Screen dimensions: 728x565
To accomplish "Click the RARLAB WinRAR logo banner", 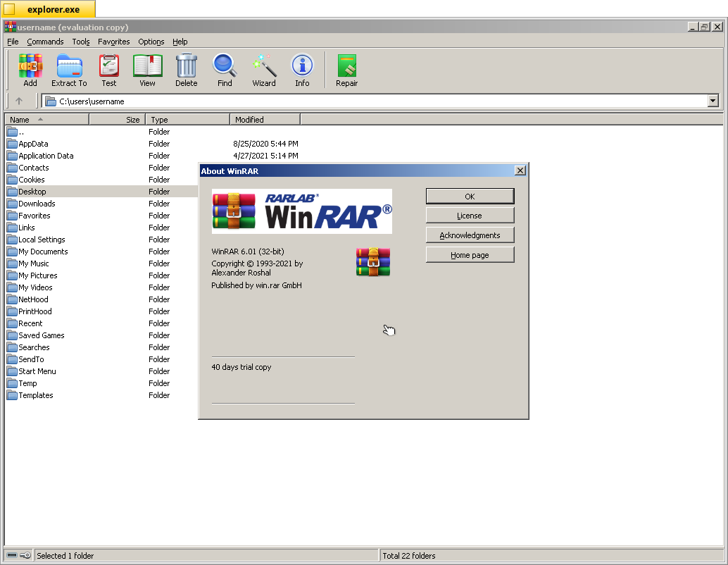I will pos(302,211).
